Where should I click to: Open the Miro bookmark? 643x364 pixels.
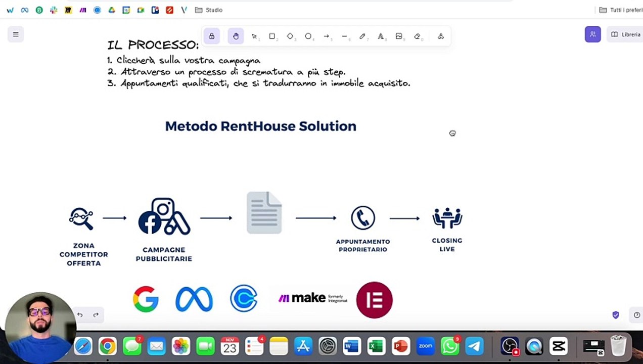[68, 10]
